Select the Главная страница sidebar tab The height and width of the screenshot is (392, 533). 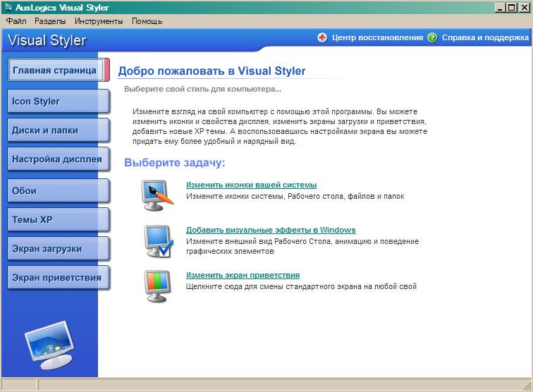click(59, 70)
